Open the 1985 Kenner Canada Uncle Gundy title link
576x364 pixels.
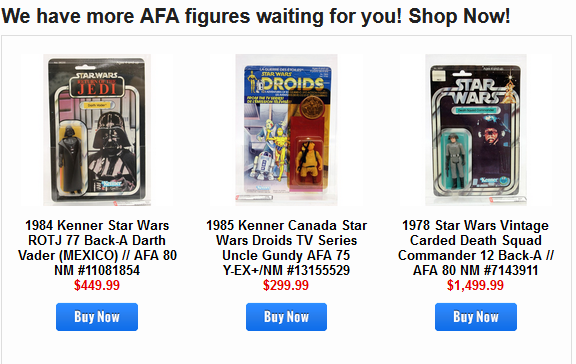[286, 248]
